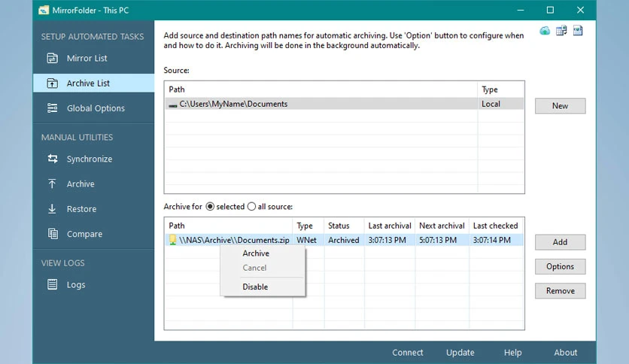Click the Compare documents icon
This screenshot has height=364, width=629.
pos(53,234)
